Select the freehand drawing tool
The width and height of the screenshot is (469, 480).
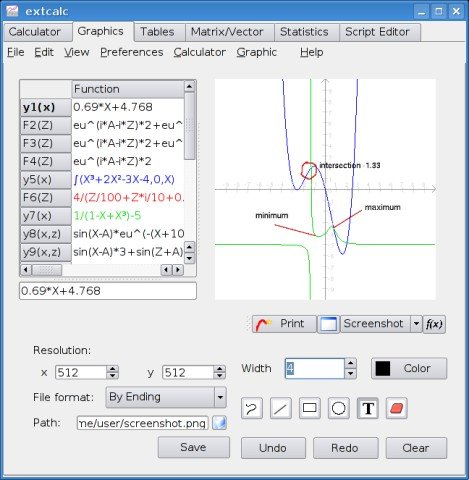[x=252, y=408]
